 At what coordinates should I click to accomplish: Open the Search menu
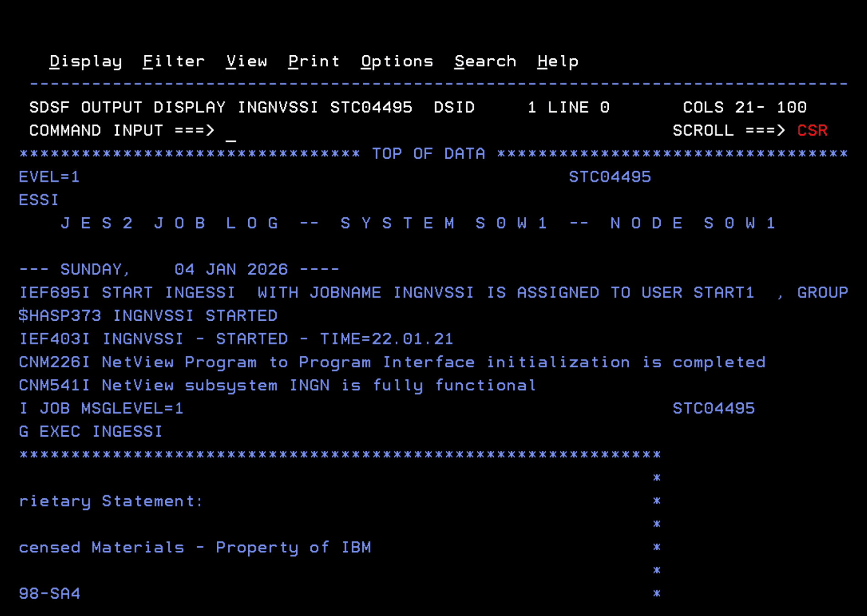click(485, 61)
